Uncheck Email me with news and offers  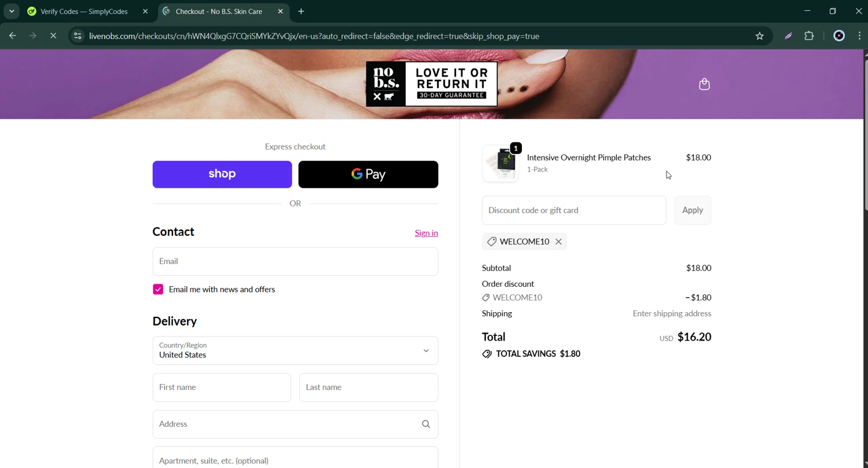click(x=158, y=290)
